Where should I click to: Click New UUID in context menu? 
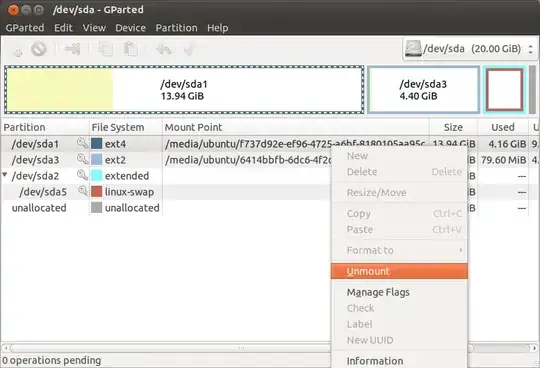pos(399,340)
